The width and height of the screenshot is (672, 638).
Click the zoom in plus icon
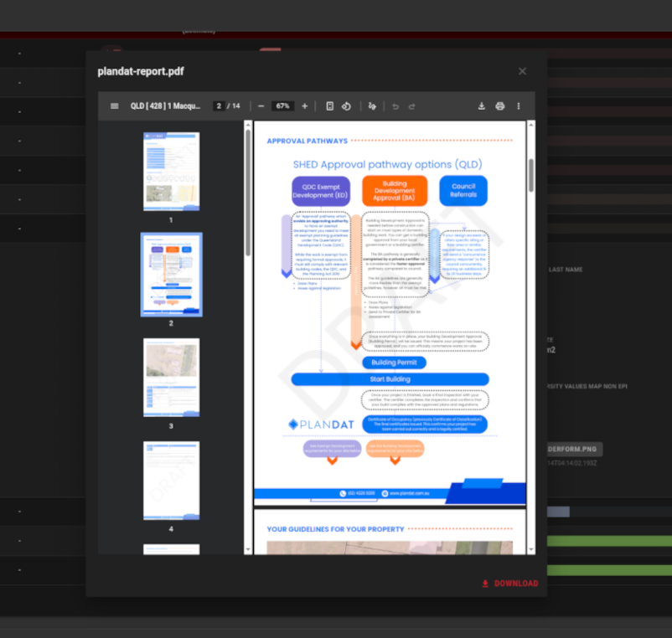tap(305, 105)
